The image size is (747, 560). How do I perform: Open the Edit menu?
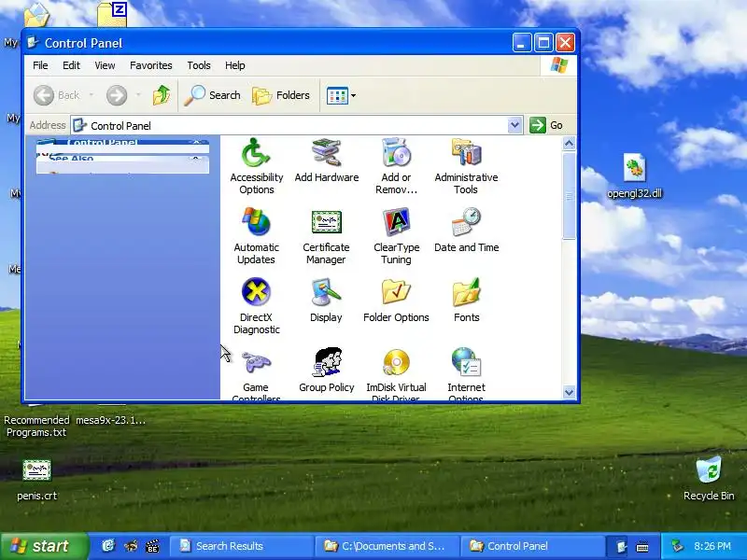click(x=71, y=65)
